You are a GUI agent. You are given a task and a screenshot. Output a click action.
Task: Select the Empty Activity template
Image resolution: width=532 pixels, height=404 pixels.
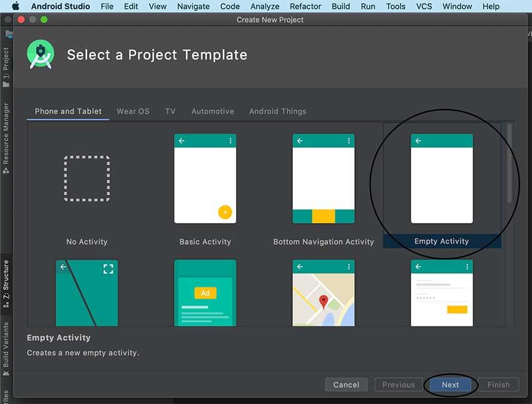click(x=442, y=179)
